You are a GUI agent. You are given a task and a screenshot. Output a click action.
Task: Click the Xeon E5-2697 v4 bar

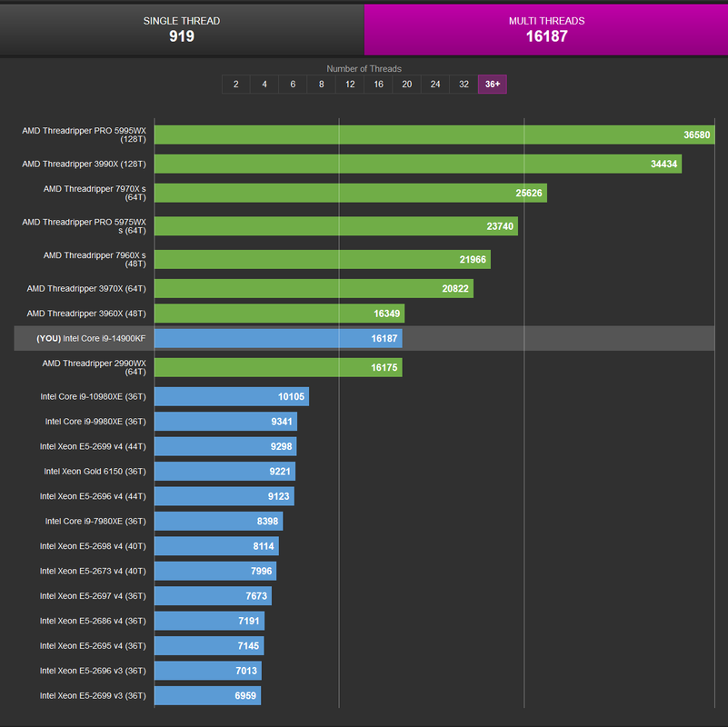pyautogui.click(x=213, y=595)
